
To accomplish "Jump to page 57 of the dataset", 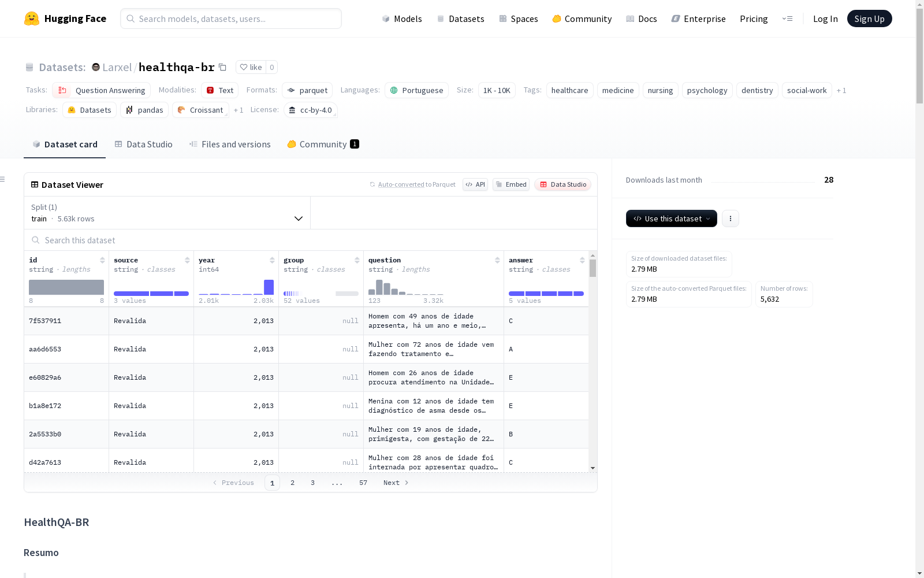I will point(363,483).
